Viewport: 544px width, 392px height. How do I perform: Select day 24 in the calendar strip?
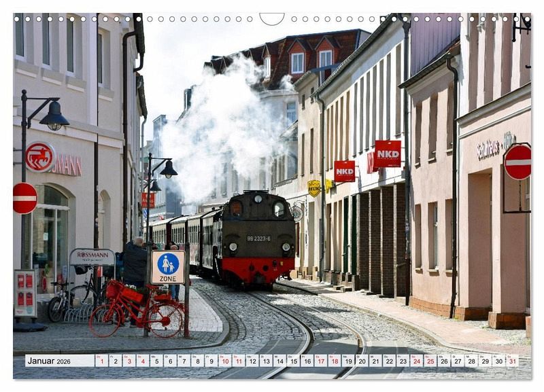tap(417, 361)
